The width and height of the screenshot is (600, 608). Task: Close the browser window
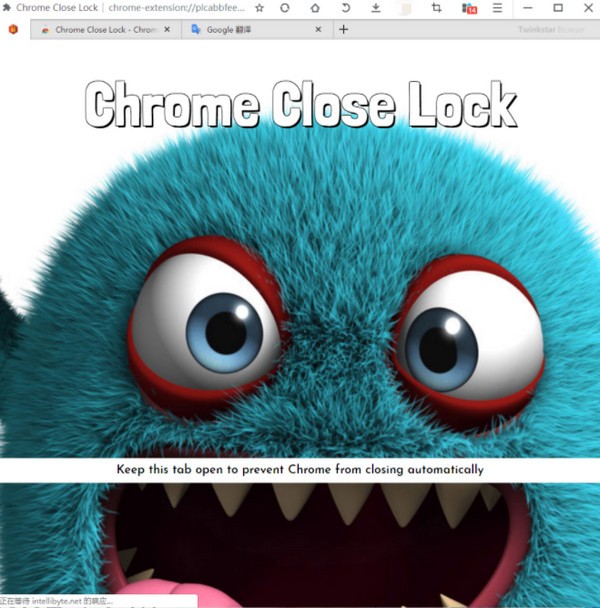pos(588,8)
